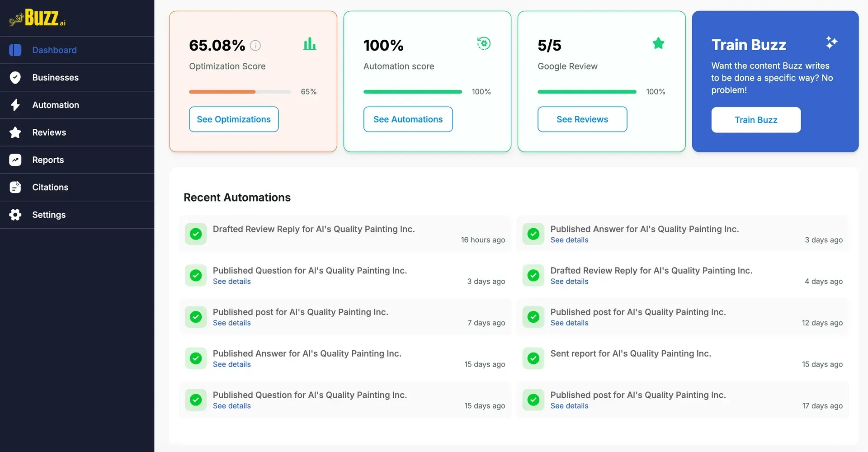Click the '16 hours ago' timestamp
868x452 pixels.
point(483,240)
